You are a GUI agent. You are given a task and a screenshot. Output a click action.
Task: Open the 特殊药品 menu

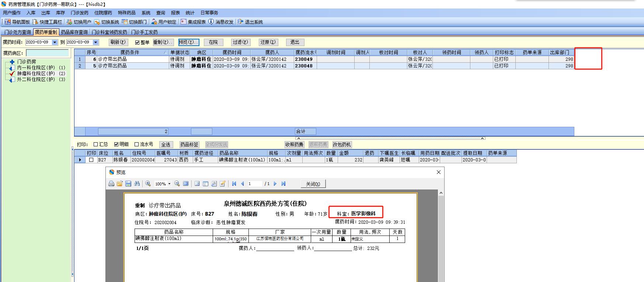tap(127, 13)
